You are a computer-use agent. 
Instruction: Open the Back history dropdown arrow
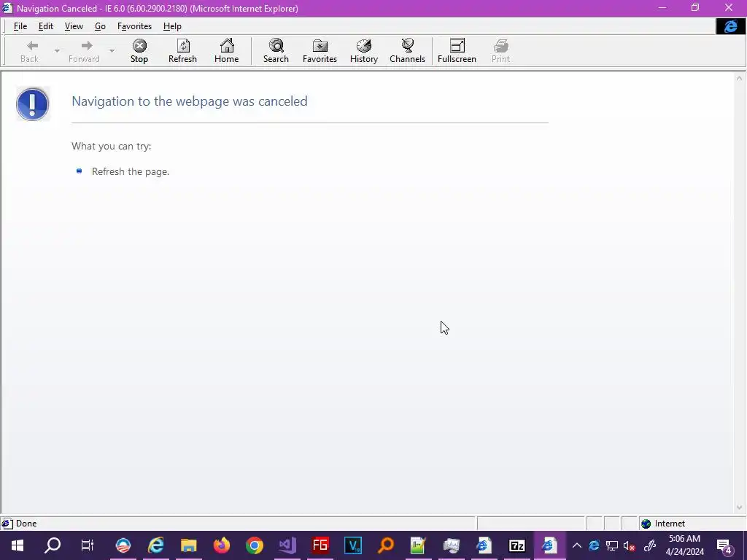57,51
